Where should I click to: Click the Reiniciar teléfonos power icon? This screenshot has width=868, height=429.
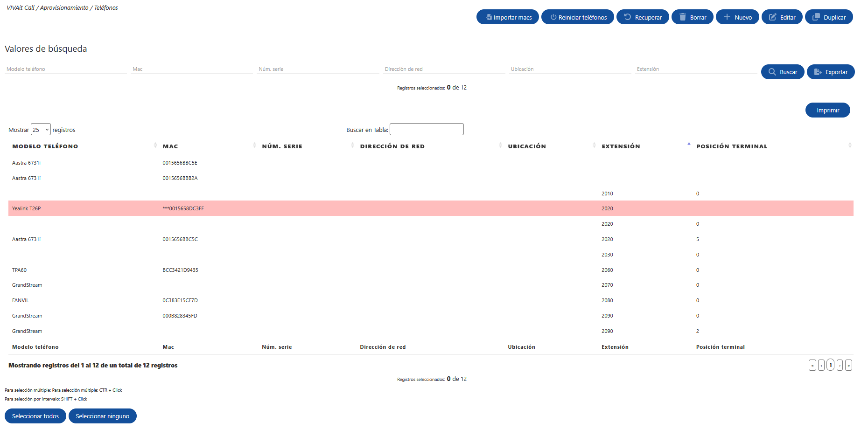coord(553,17)
